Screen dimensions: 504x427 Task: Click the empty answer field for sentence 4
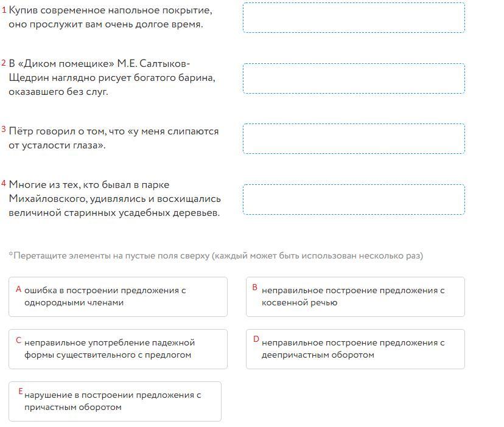point(354,199)
